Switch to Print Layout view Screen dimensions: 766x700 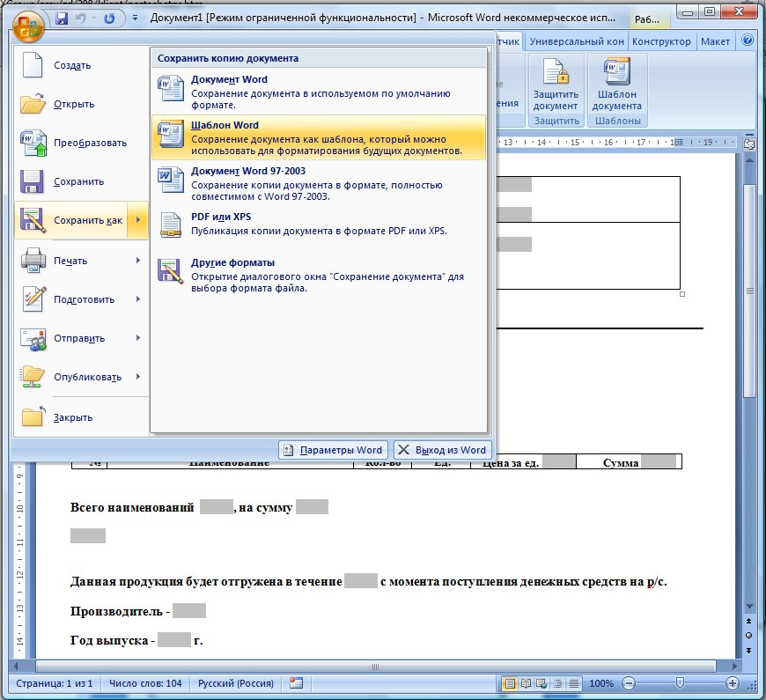tap(510, 683)
